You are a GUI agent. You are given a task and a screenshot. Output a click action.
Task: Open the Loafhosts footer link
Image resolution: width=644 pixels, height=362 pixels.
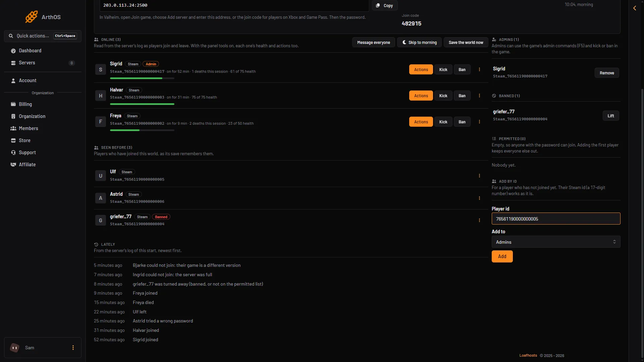coord(528,356)
